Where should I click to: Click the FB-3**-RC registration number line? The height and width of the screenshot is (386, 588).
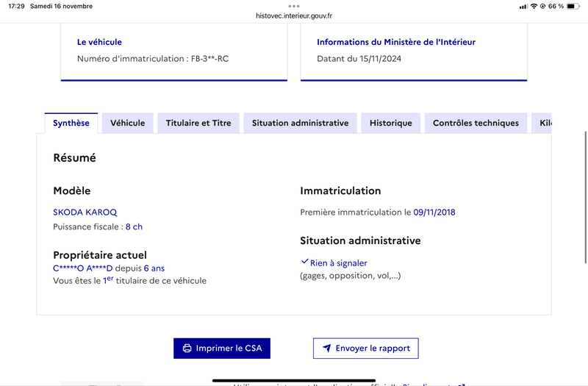153,59
